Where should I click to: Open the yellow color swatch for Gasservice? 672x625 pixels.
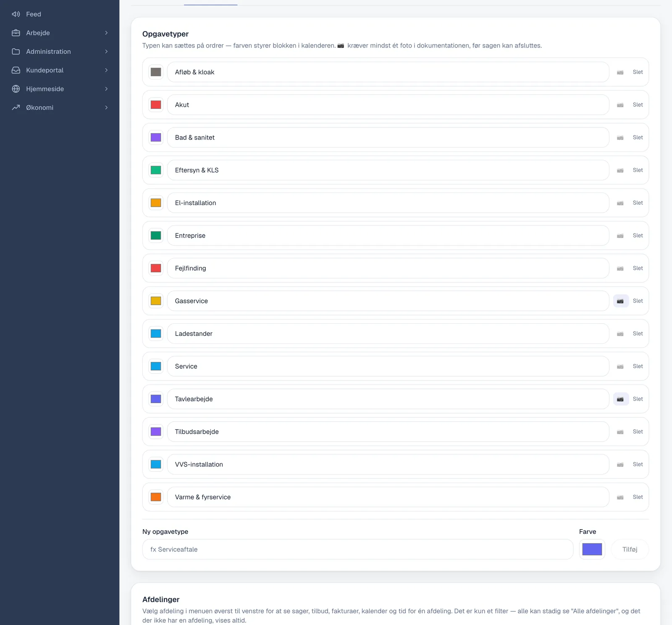156,301
